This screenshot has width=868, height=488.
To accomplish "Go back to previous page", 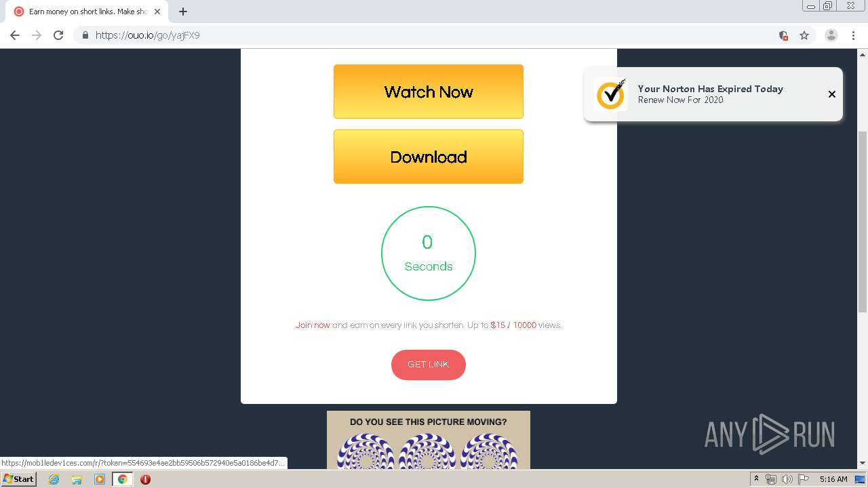I will coord(15,35).
